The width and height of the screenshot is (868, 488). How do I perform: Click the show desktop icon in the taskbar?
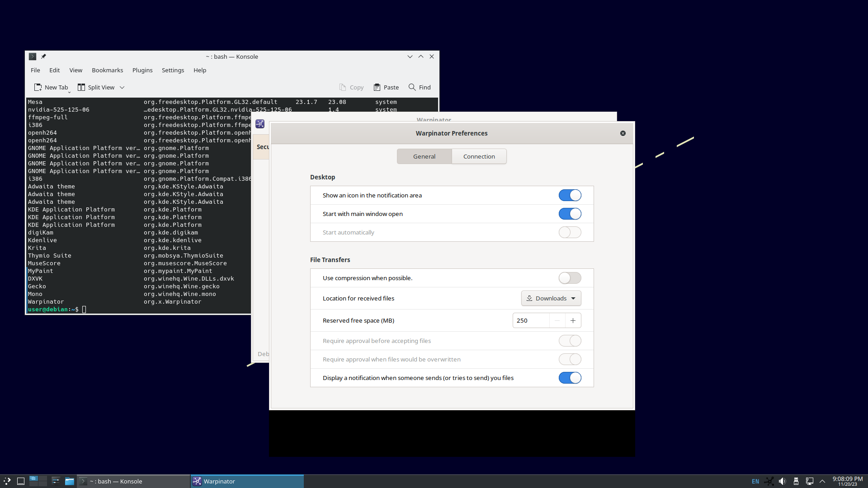point(21,481)
